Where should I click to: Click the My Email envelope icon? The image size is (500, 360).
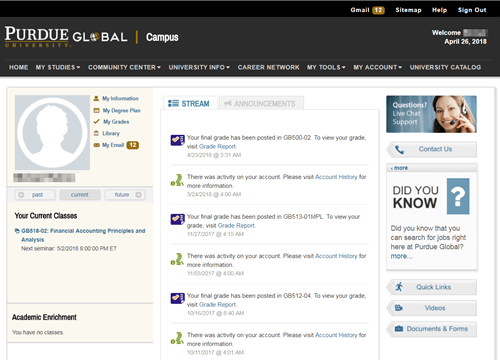pyautogui.click(x=96, y=145)
